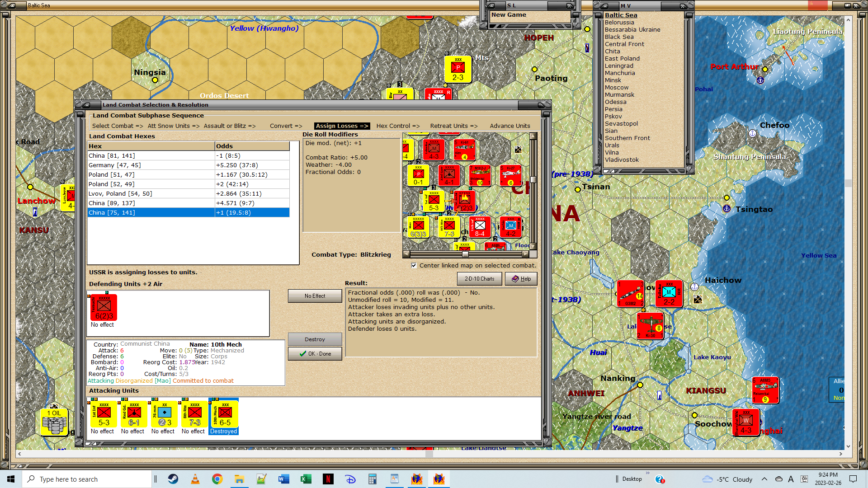Click the main map horizontal scrollbar thumb

[x=429, y=454]
